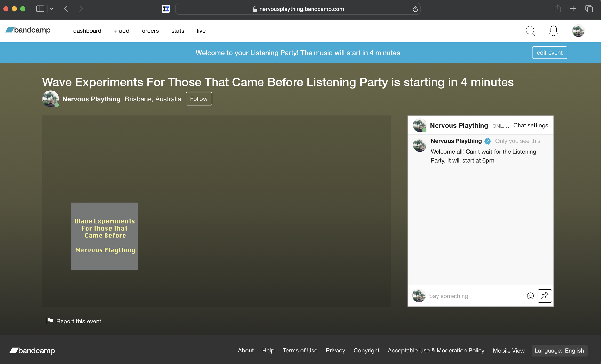Viewport: 601px width, 364px height.
Task: Click the edit event button
Action: (549, 53)
